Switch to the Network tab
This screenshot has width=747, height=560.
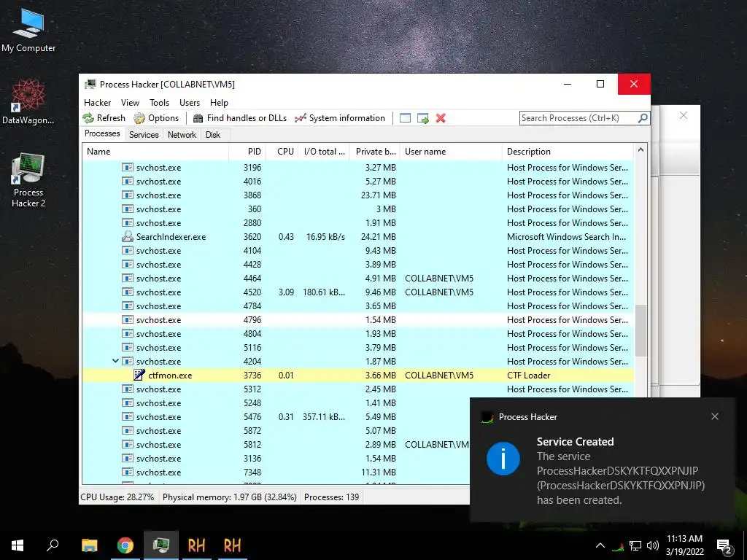[x=182, y=135]
